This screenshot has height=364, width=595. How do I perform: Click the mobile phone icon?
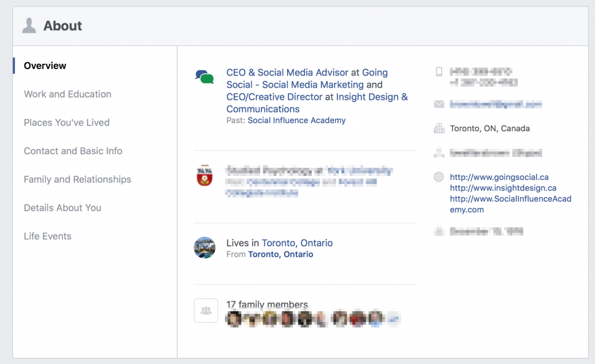tap(439, 71)
